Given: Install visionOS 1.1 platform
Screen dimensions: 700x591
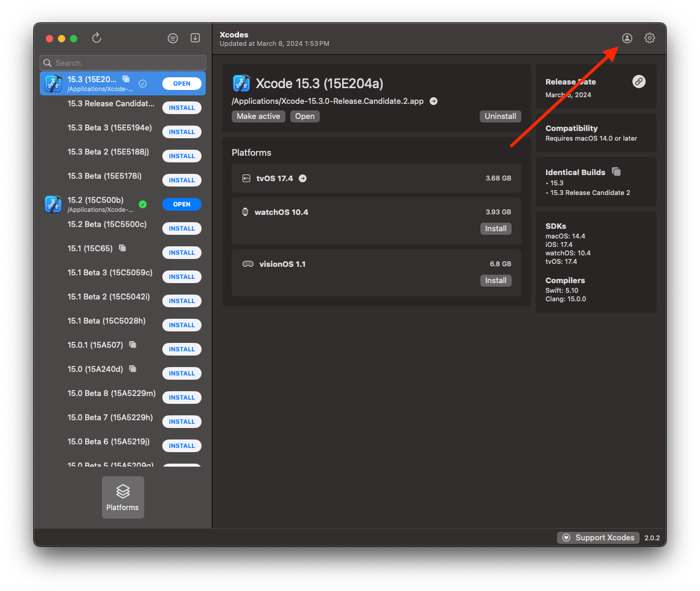Looking at the screenshot, I should click(495, 280).
